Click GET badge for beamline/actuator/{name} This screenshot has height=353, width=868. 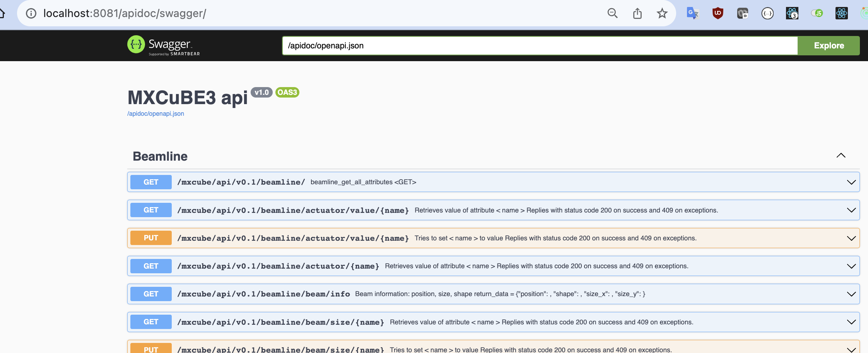pos(151,266)
